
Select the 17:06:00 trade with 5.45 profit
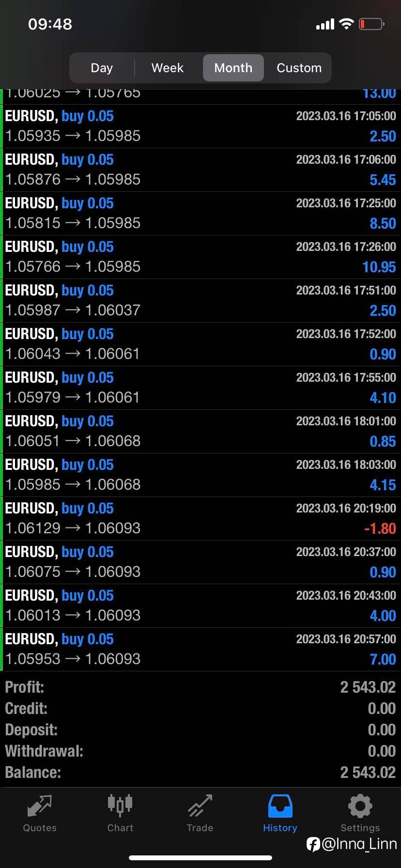pyautogui.click(x=200, y=170)
